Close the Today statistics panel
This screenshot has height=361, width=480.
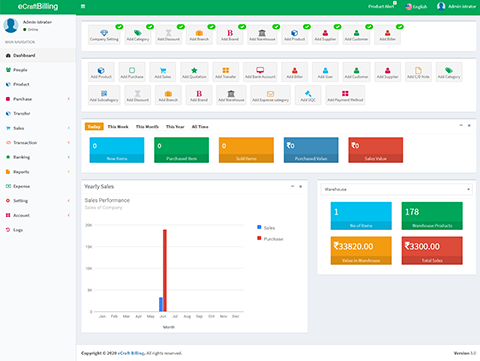coord(469,125)
